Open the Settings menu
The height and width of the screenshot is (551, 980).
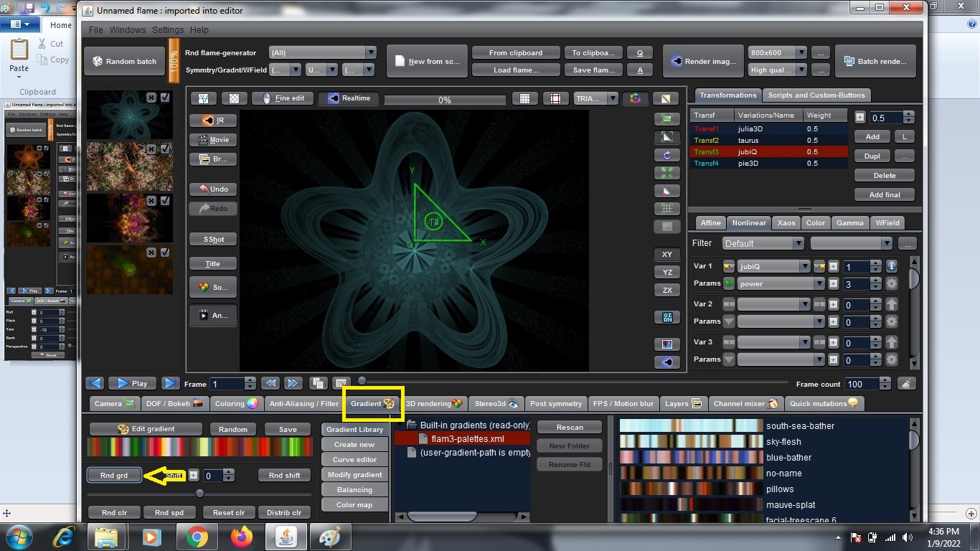[x=168, y=30]
